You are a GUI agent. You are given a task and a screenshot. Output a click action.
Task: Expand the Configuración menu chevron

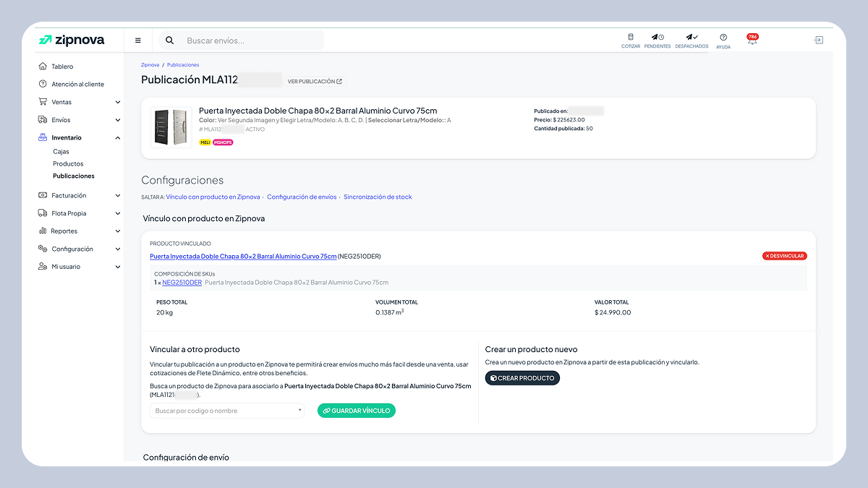click(x=118, y=249)
